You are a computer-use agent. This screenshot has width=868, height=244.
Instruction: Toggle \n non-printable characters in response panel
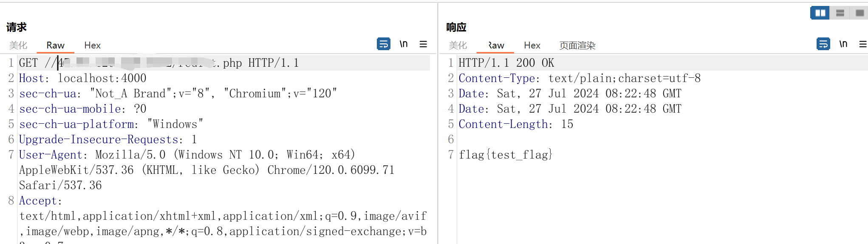pos(843,44)
